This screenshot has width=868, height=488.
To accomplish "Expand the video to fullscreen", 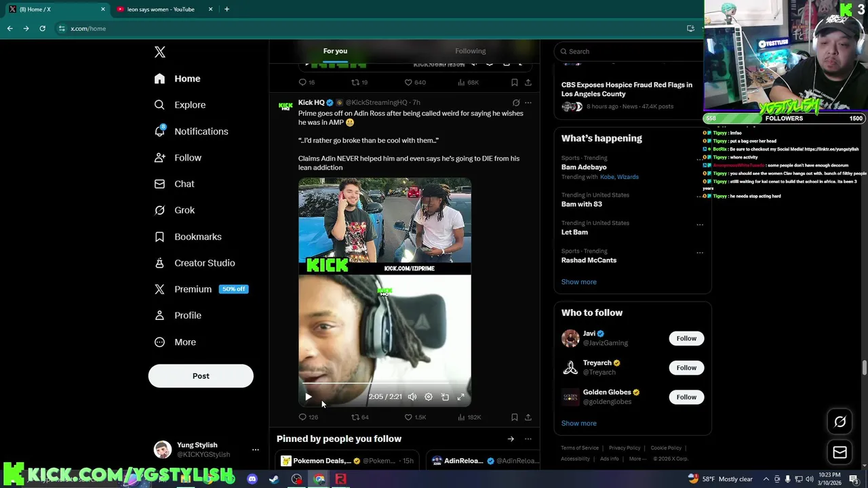I will 461,397.
